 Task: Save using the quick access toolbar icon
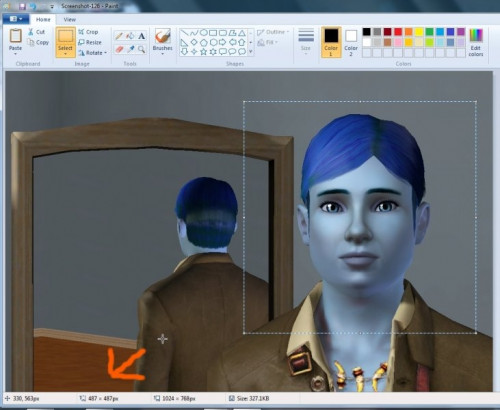(22, 6)
